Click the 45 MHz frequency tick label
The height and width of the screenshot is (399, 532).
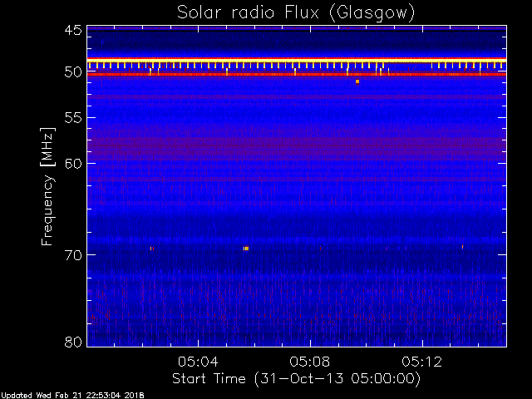click(x=72, y=31)
